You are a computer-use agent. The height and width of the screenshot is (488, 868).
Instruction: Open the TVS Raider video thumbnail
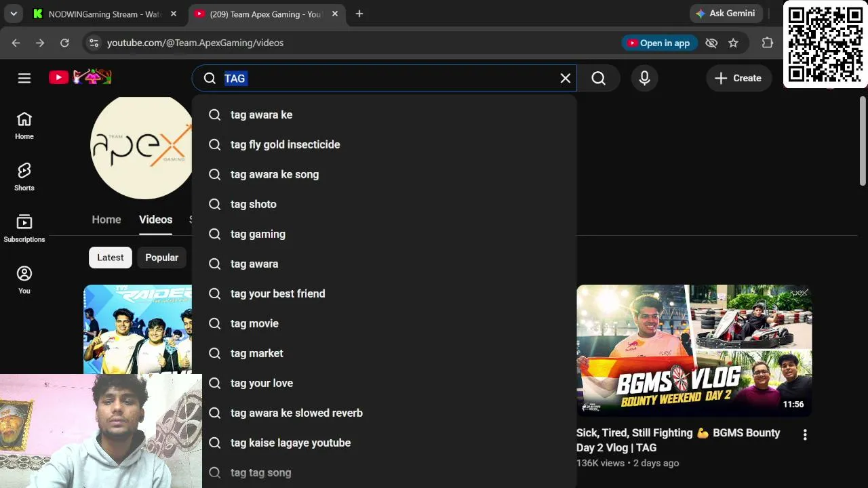[x=138, y=329]
